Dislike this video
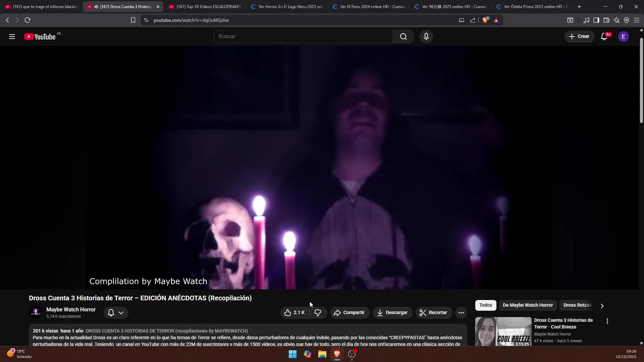Screen dimensions: 644x362 pos(317,313)
